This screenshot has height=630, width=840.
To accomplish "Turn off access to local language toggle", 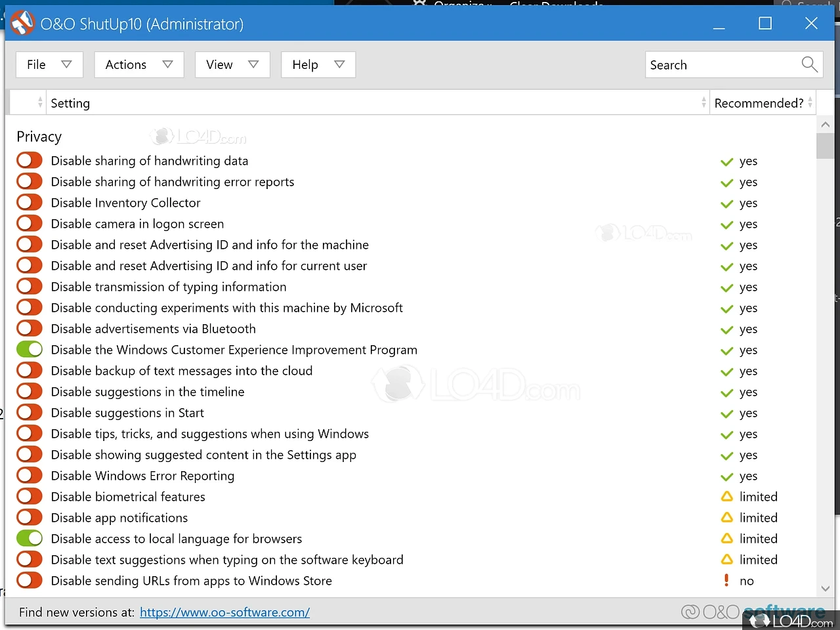I will 30,538.
